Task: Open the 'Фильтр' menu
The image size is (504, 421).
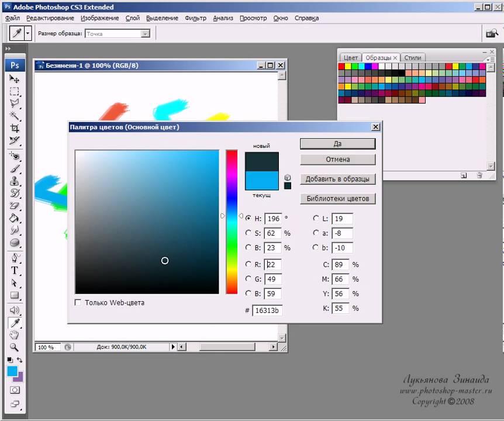Action: point(195,18)
